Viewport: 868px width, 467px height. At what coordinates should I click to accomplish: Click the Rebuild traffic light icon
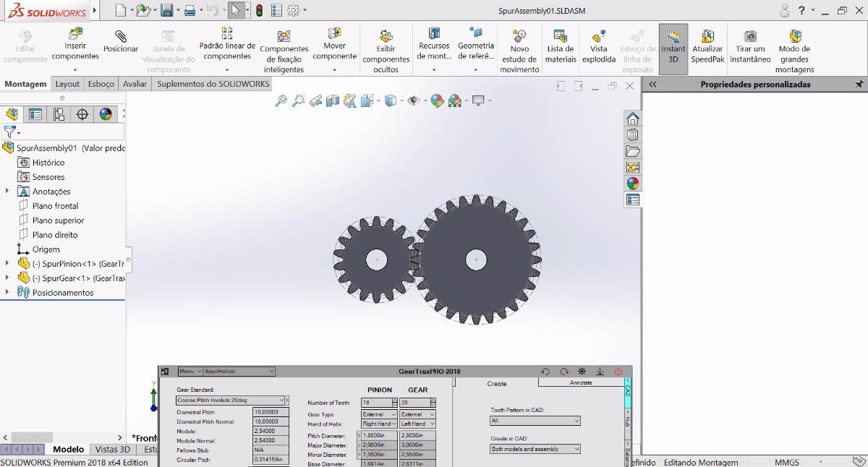pyautogui.click(x=259, y=11)
